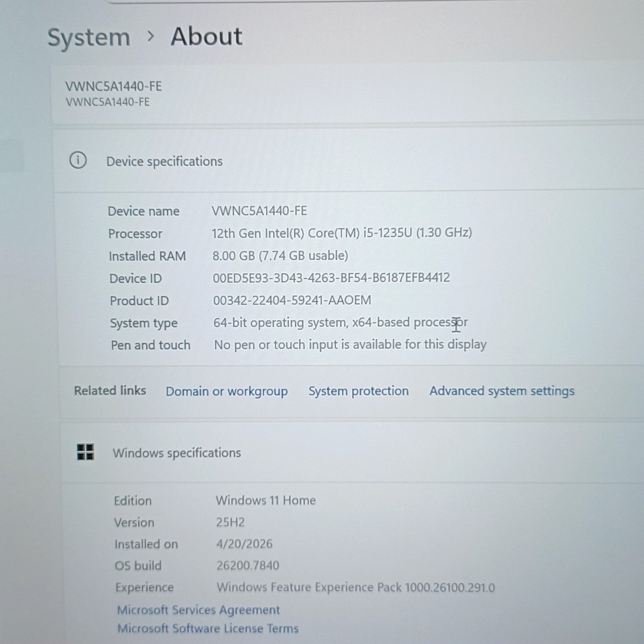
Task: Click the Device specifications info icon
Action: click(78, 160)
